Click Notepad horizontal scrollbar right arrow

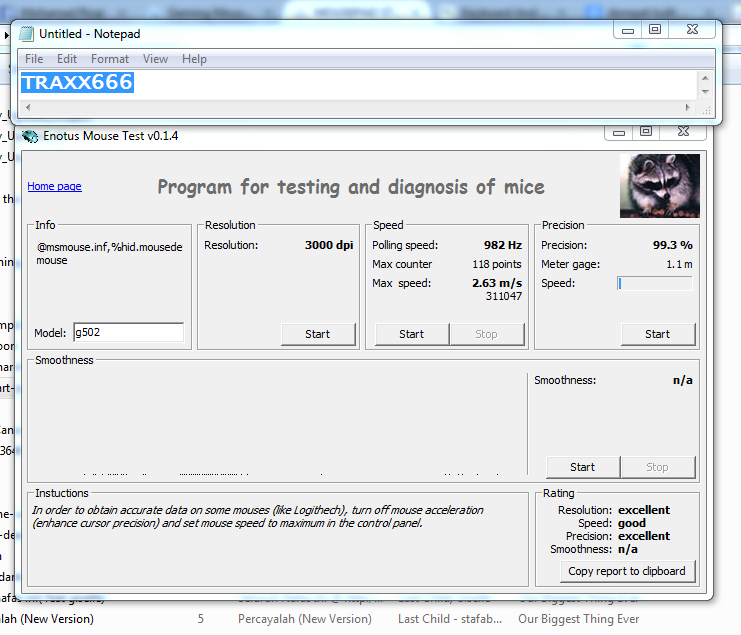(x=688, y=107)
